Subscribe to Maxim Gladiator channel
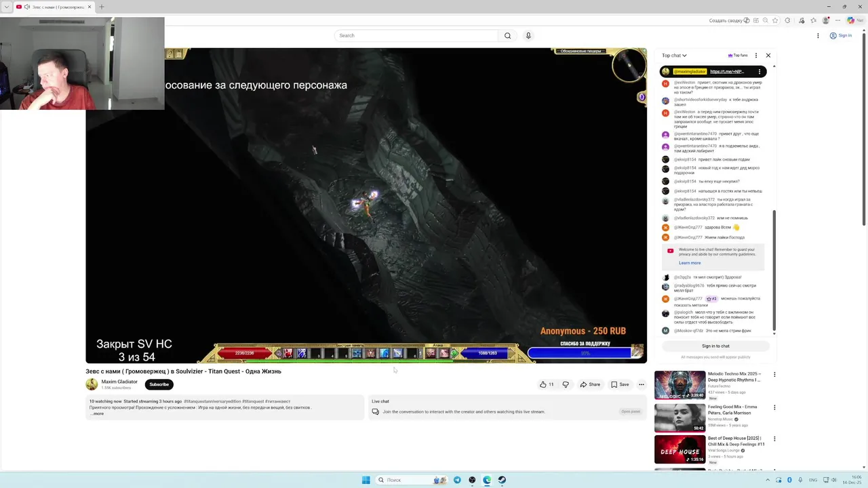Image resolution: width=868 pixels, height=488 pixels. 159,384
